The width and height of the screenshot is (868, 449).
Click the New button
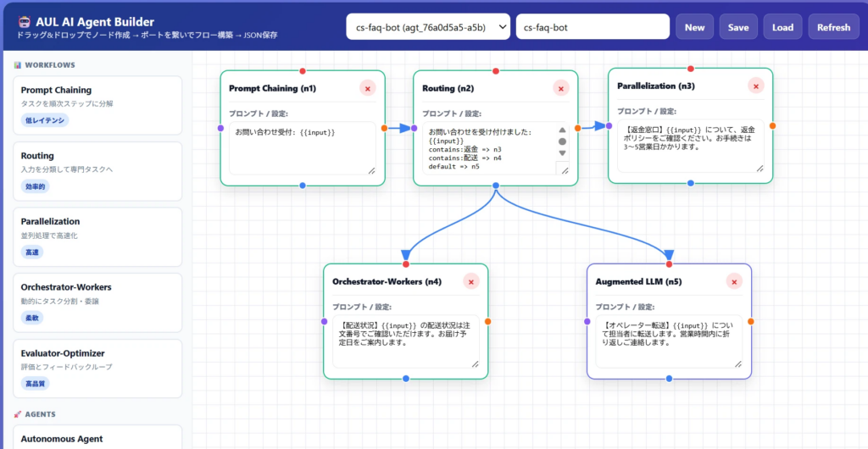pyautogui.click(x=694, y=27)
